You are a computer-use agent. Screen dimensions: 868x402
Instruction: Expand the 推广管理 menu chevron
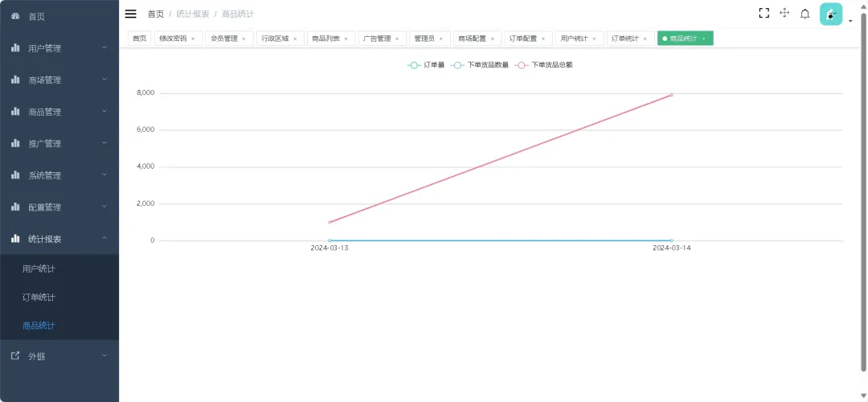pyautogui.click(x=104, y=143)
